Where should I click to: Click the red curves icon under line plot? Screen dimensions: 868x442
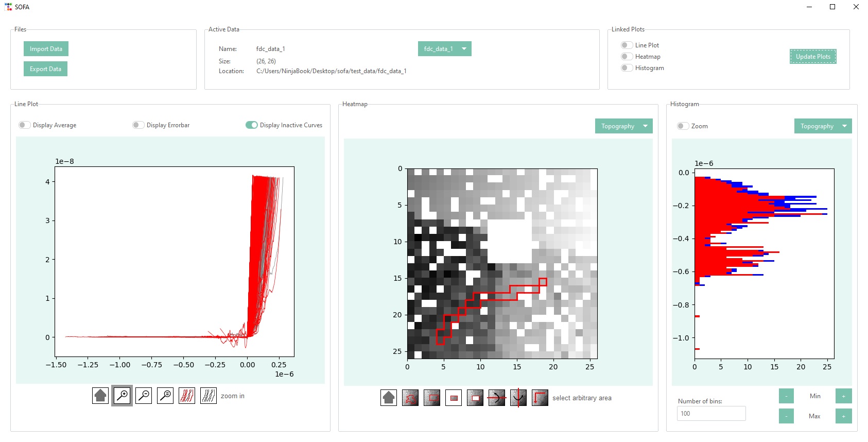click(187, 396)
